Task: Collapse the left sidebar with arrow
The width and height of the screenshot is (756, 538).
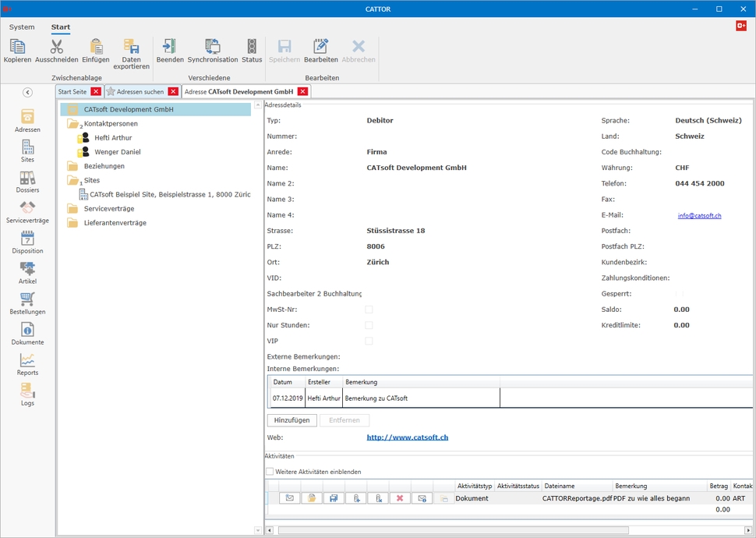Action: click(x=27, y=92)
